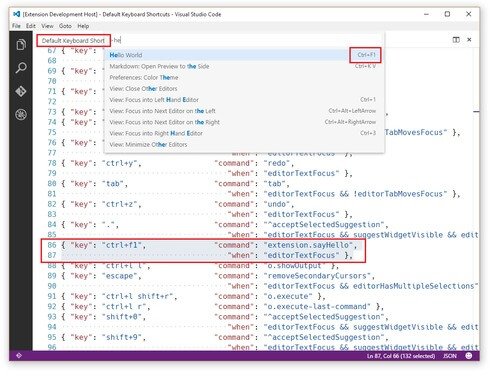
Task: Change the JSON language mode in status bar
Action: point(450,356)
